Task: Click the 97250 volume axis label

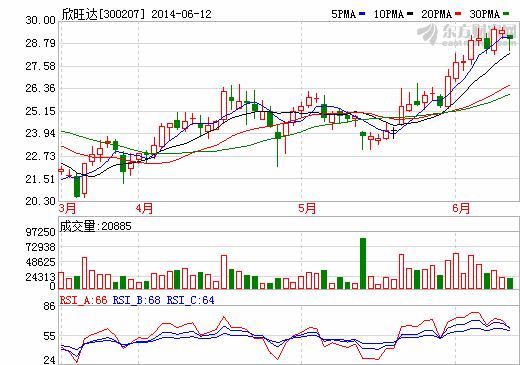Action: click(x=41, y=232)
